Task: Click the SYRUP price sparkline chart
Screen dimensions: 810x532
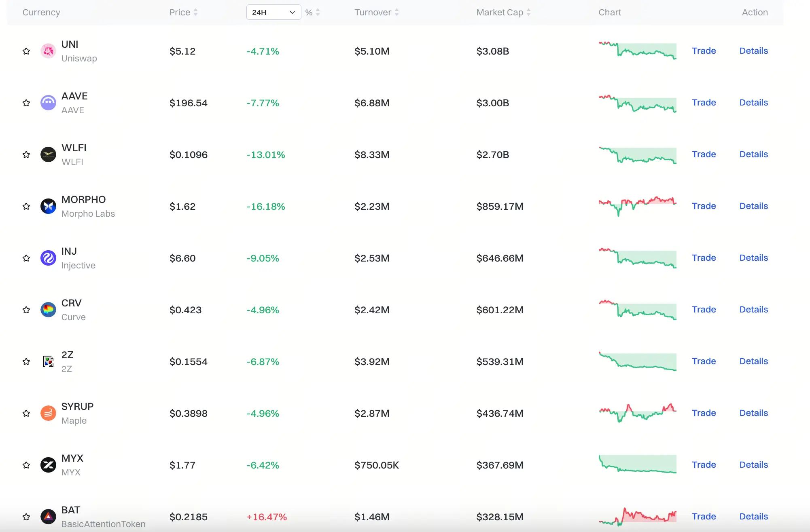Action: [x=637, y=413]
